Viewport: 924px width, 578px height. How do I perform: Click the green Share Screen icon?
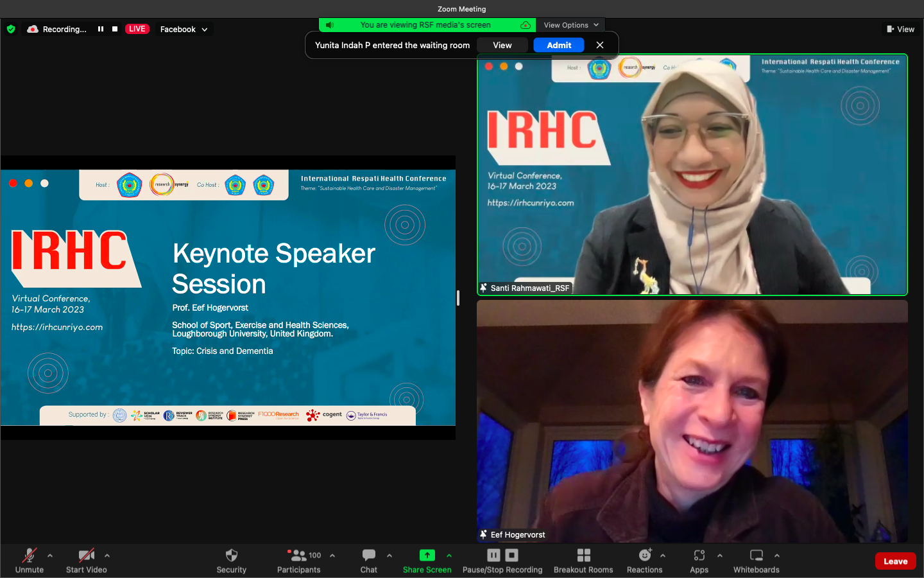[x=427, y=556]
